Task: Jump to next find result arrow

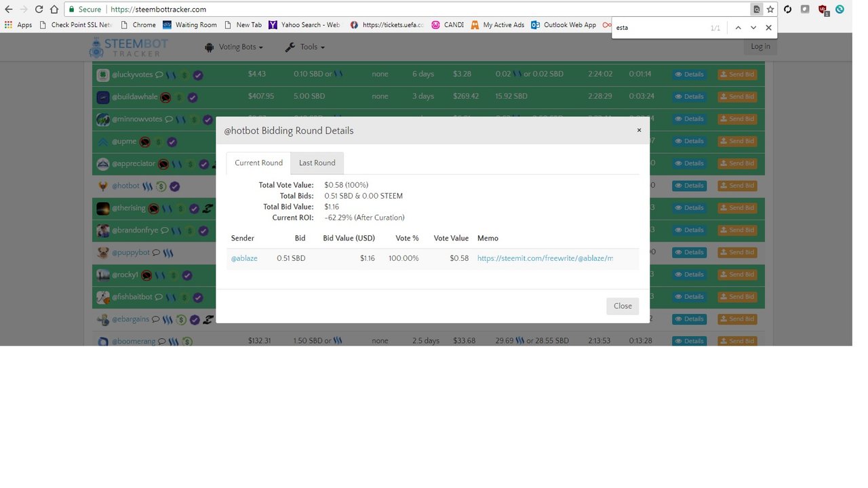Action: click(753, 28)
